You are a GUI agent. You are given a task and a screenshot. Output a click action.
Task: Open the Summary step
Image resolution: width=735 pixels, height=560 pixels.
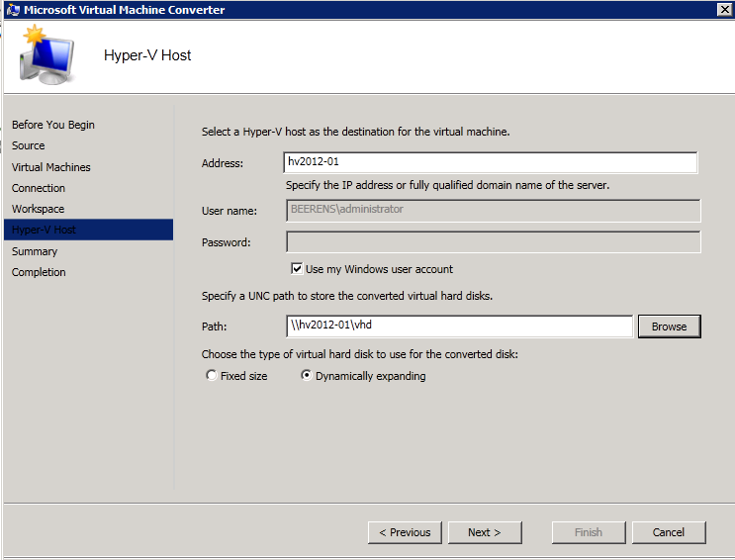(35, 251)
